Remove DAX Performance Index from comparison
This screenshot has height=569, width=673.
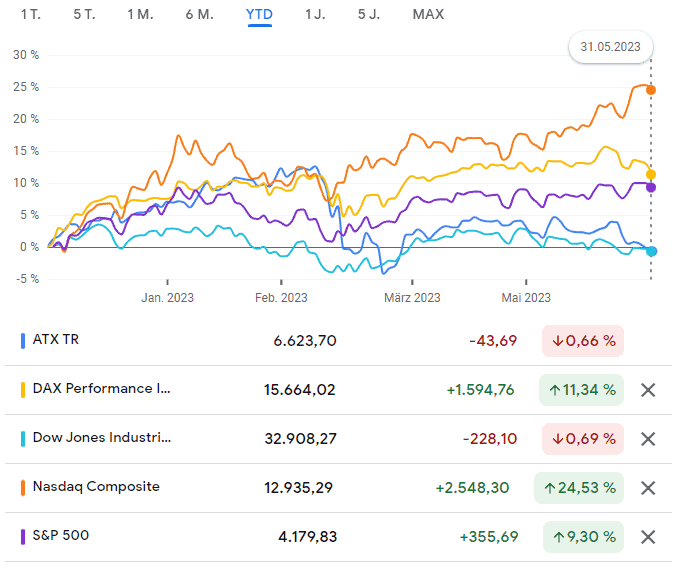coord(647,390)
